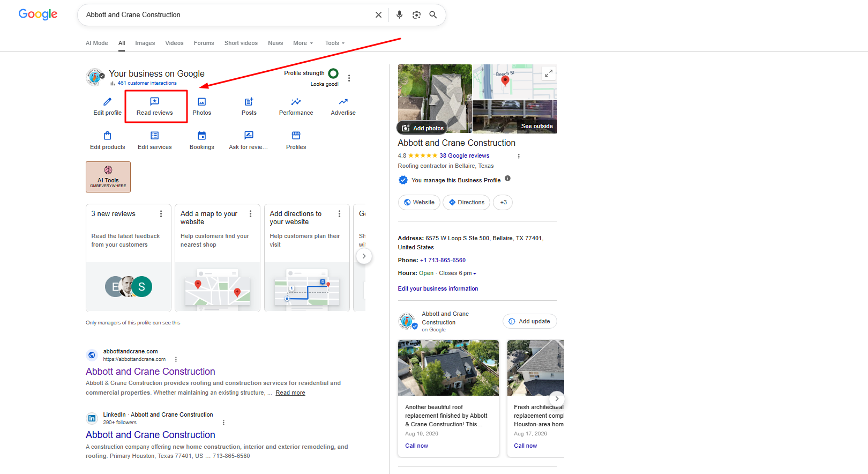
Task: Expand additional actions +3 chip
Action: pyautogui.click(x=503, y=202)
